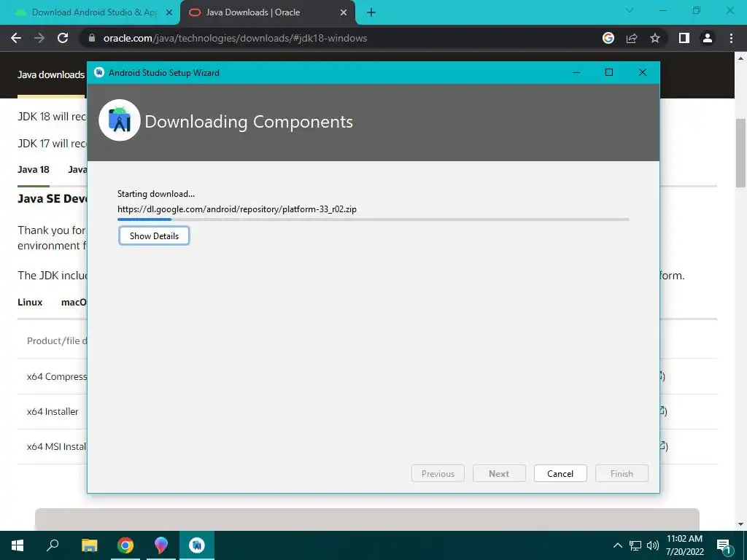
Task: Click the x64 Installer row text
Action: tap(53, 411)
